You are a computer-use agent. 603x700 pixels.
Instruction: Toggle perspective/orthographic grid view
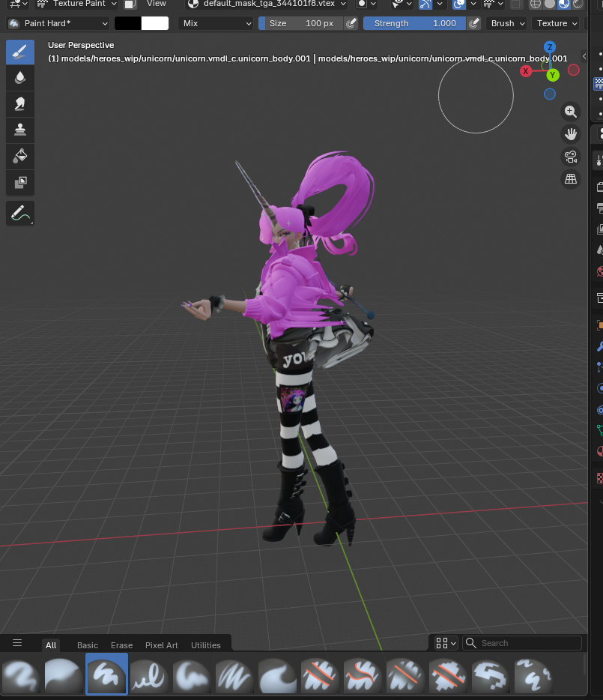[x=571, y=179]
